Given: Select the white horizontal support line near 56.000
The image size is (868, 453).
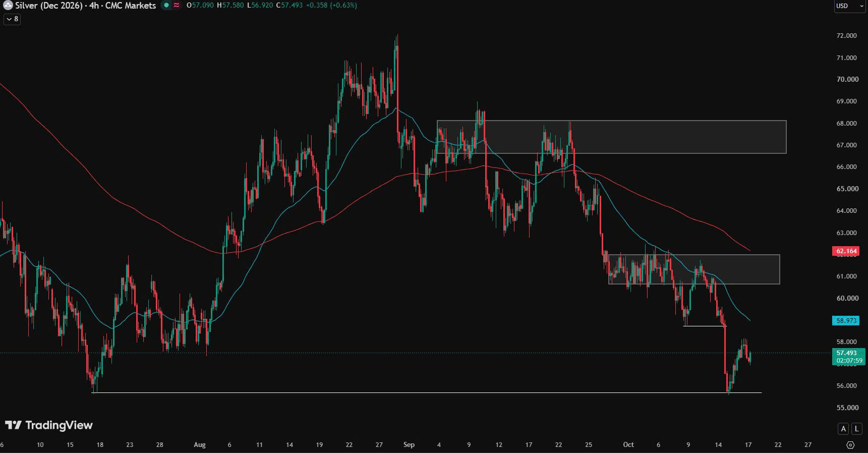Looking at the screenshot, I should 427,392.
